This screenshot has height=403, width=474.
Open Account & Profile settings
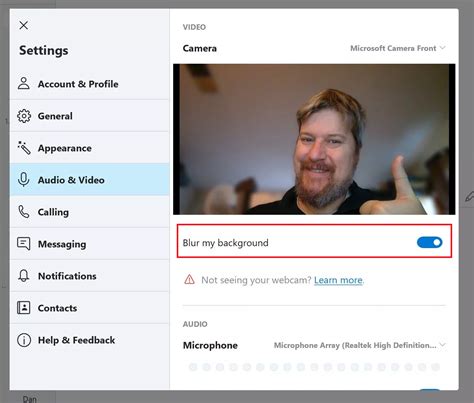[90, 84]
